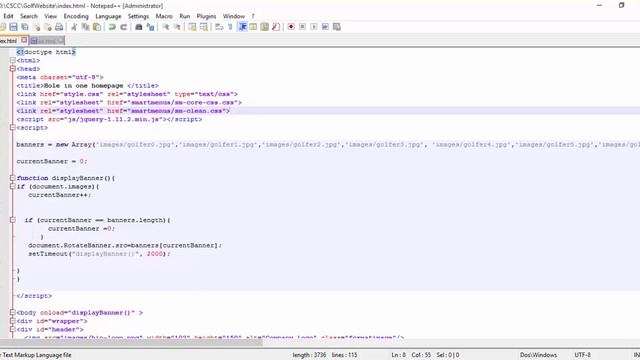The width and height of the screenshot is (640, 360).
Task: Click the Stop Recording macro icon
Action: pos(302,27)
